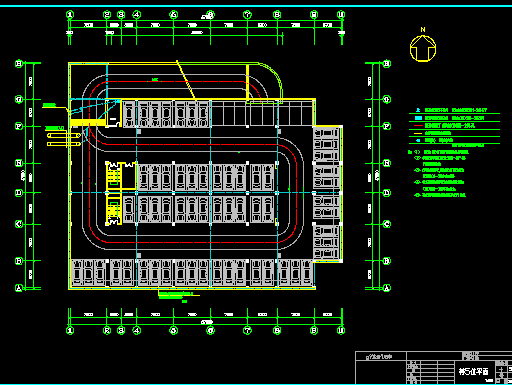
Task: Pick the red line sample in the legend
Action: pyautogui.click(x=418, y=126)
